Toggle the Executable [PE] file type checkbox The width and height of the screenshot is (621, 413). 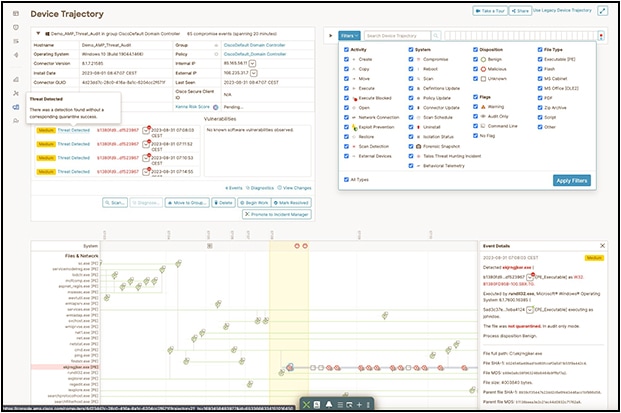(x=540, y=59)
